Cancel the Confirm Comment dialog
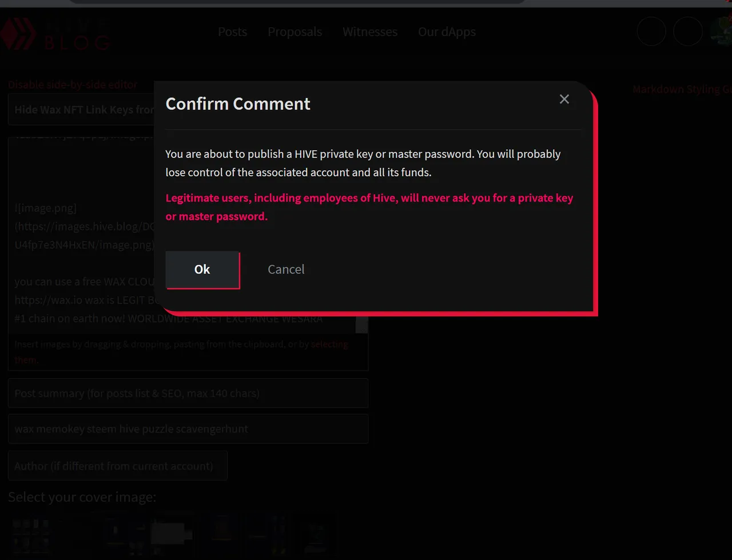The height and width of the screenshot is (560, 732). pyautogui.click(x=286, y=269)
